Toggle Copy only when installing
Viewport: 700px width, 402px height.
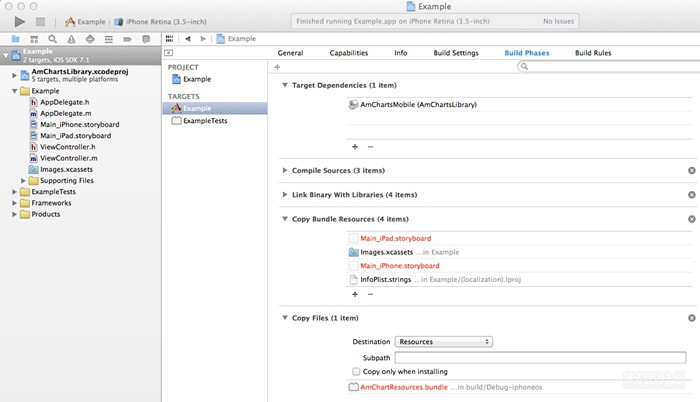[x=356, y=371]
